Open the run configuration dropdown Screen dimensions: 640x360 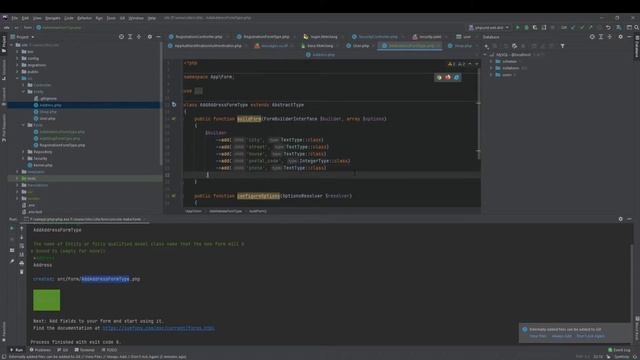[x=489, y=27]
